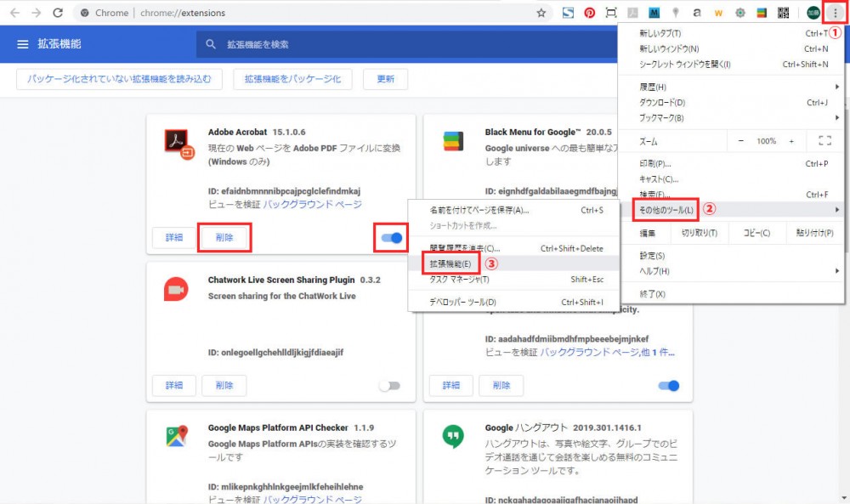Screen dimensions: 850x504
Task: Click バックグラウンド ページ,他 1 件 link
Action: click(607, 352)
